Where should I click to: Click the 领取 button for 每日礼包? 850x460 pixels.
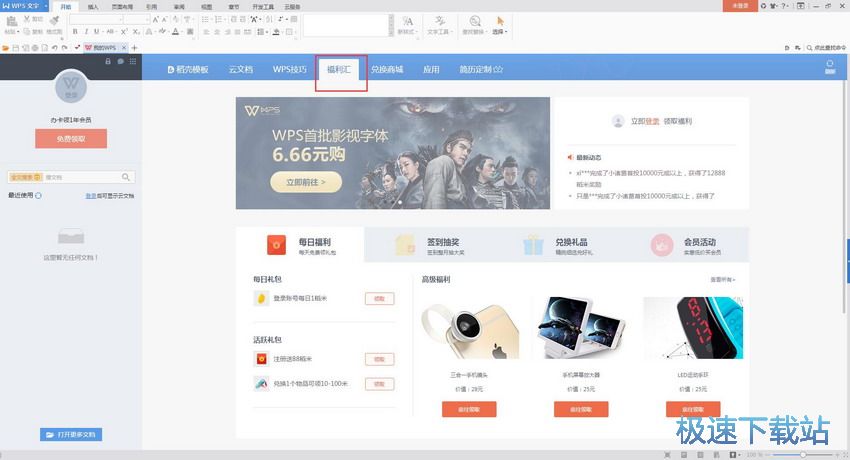click(379, 299)
